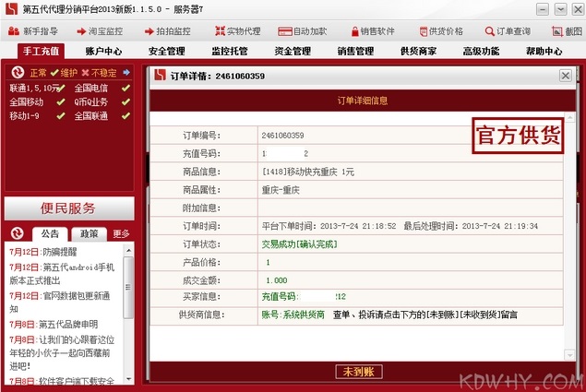586x392 pixels.
Task: Close the 订单详情 dialog
Action: click(x=566, y=75)
